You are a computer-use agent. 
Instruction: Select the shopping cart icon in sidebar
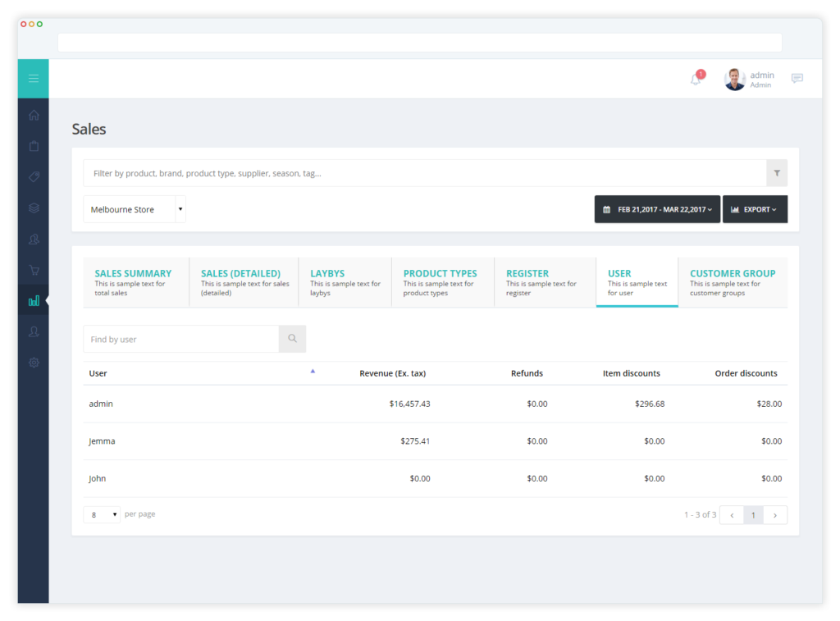click(x=33, y=270)
